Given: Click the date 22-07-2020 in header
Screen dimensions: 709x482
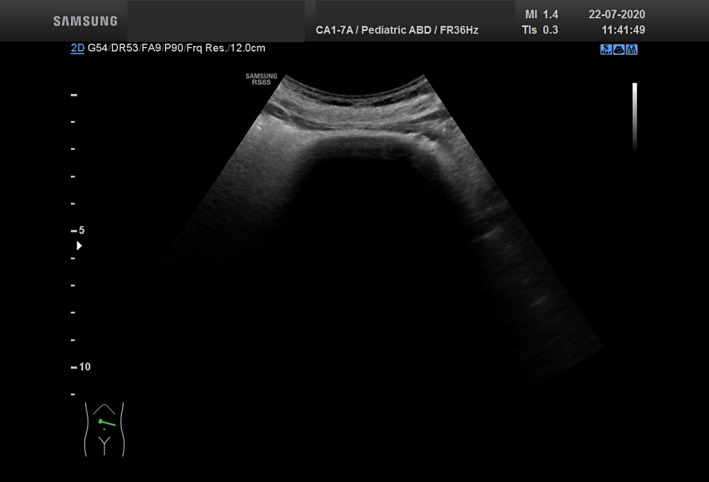Looking at the screenshot, I should [617, 14].
